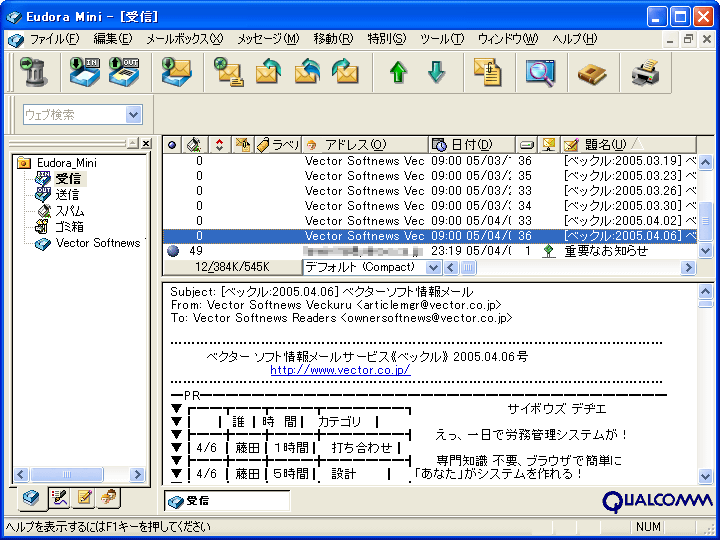Open the 特別(S) menu

click(387, 39)
